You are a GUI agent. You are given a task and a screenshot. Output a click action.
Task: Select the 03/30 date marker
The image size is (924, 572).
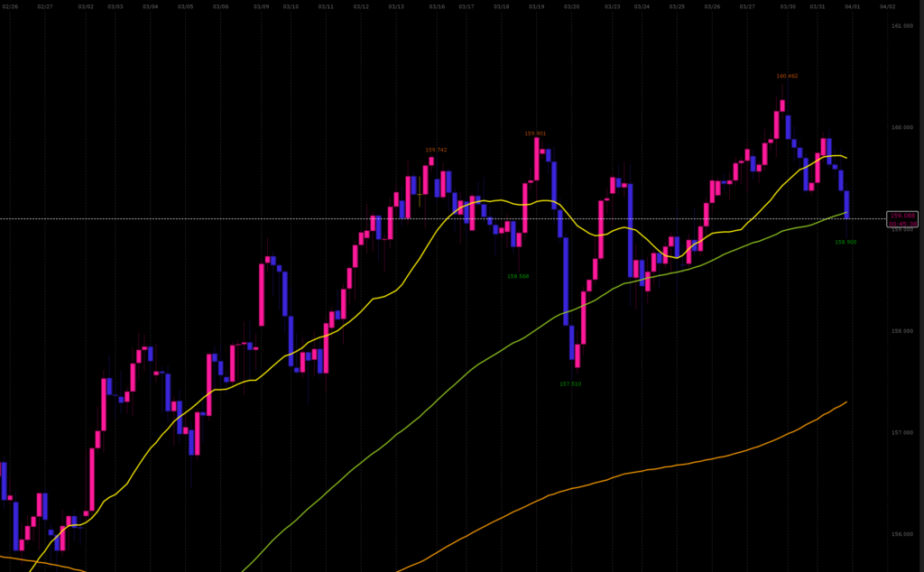coord(788,6)
